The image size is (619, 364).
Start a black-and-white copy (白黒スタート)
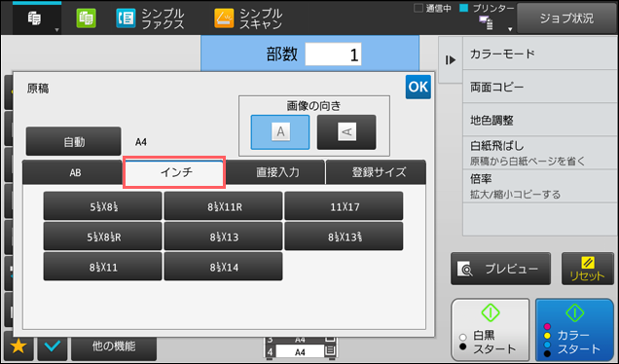tap(491, 330)
